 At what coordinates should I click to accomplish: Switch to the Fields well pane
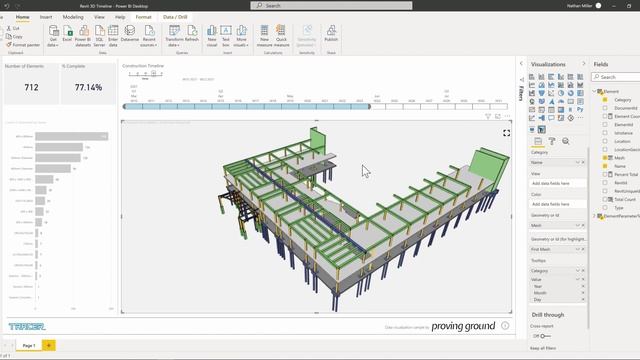click(x=538, y=141)
